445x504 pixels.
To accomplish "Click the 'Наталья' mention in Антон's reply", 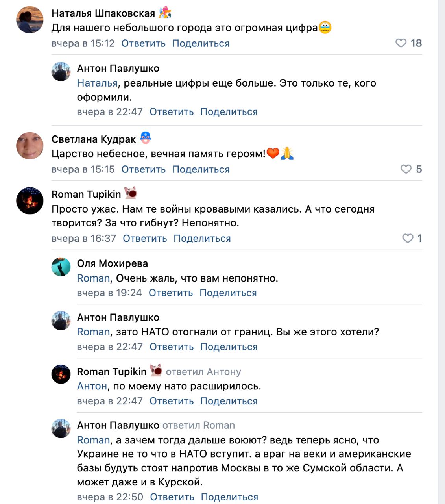I will (x=97, y=83).
